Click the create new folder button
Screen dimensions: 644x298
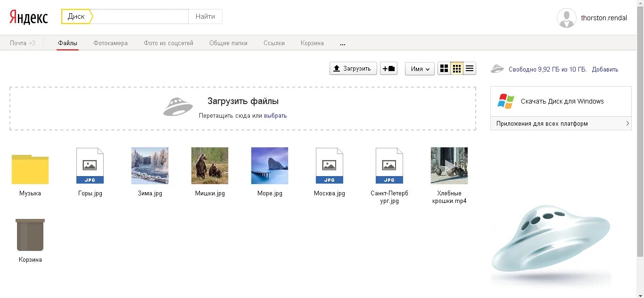(389, 69)
